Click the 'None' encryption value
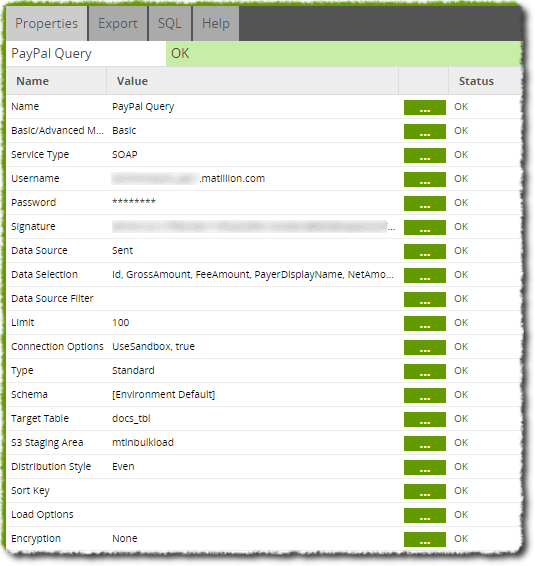The width and height of the screenshot is (535, 566). coord(125,539)
